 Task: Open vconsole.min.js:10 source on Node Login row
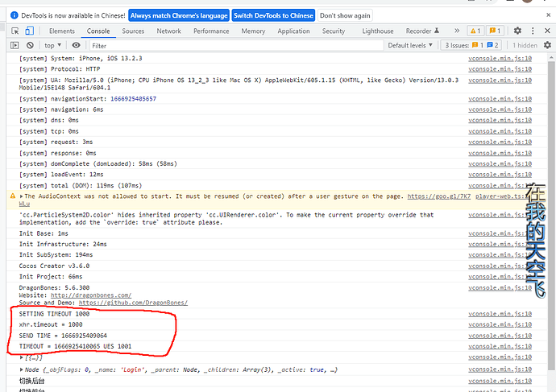500,369
